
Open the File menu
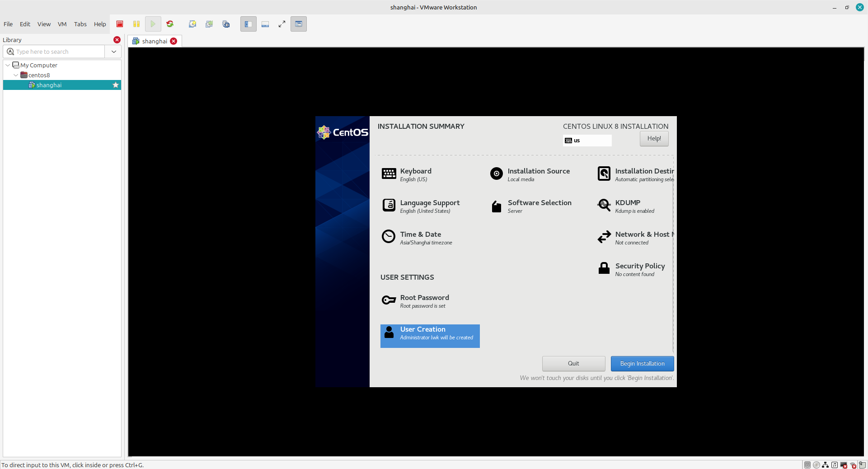(x=8, y=24)
